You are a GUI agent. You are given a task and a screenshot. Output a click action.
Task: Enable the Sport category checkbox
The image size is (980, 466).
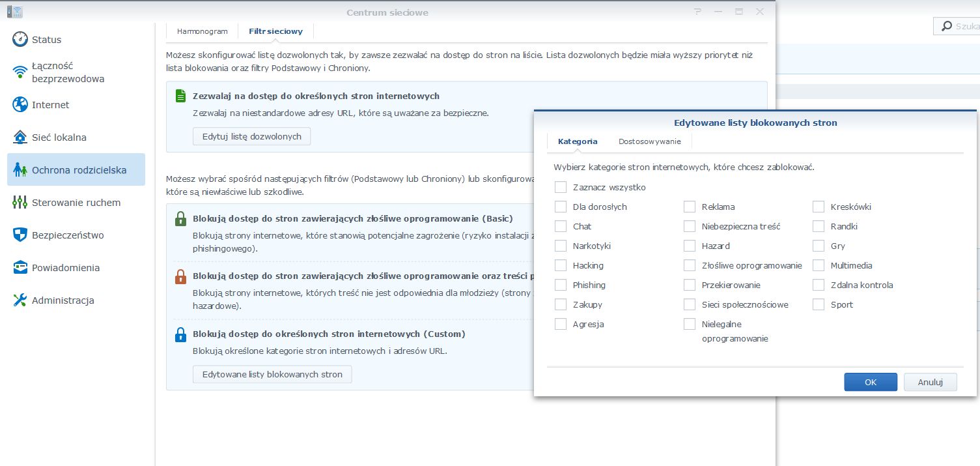[x=819, y=304]
